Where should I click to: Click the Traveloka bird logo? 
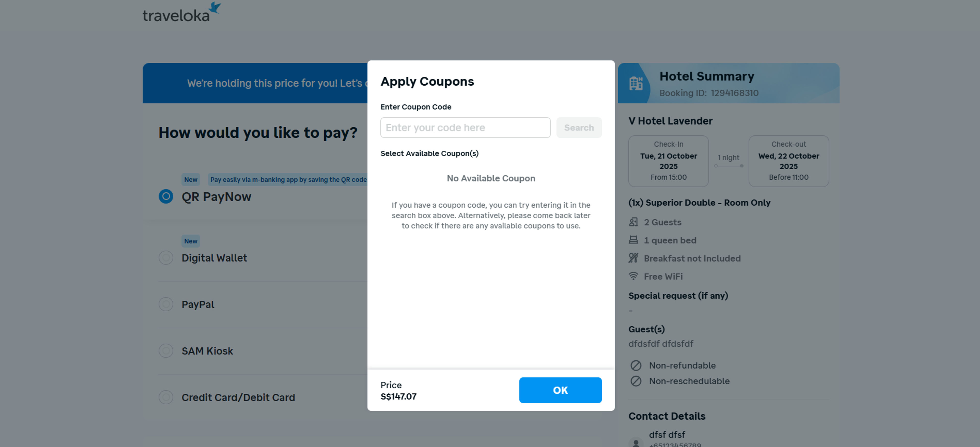coord(215,8)
